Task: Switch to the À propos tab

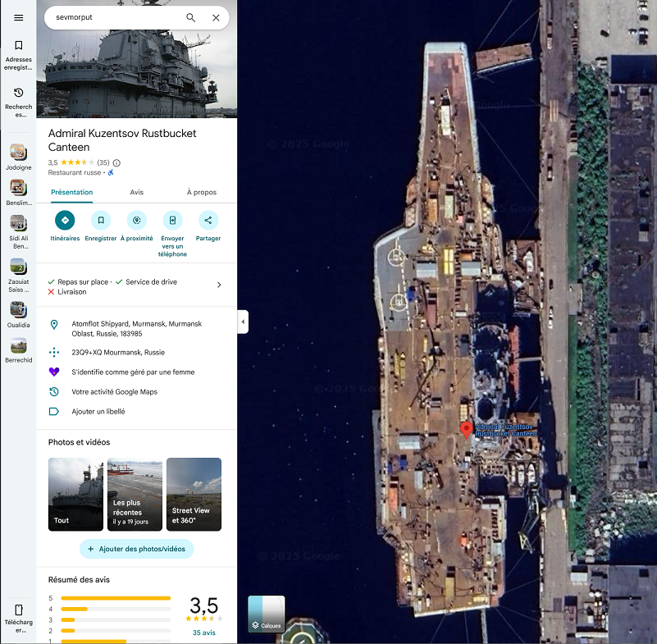Action: click(202, 192)
